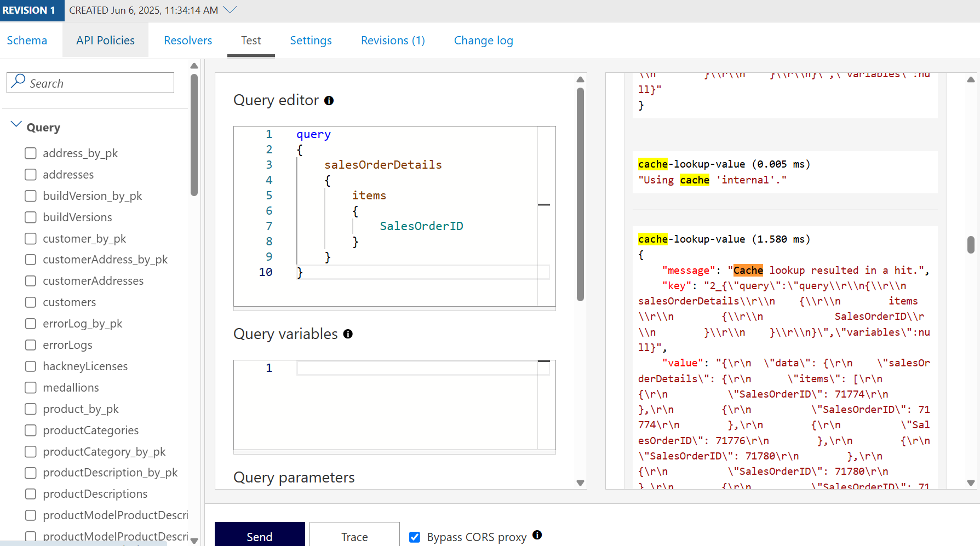The width and height of the screenshot is (980, 546).
Task: Click the scroll up arrow of the trace output panel
Action: 971,80
